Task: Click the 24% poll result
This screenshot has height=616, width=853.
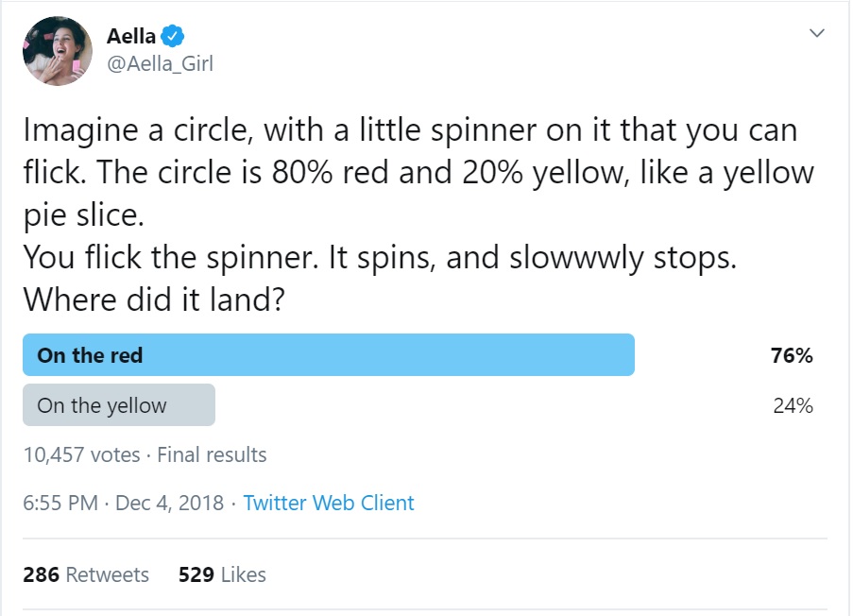Action: click(x=792, y=405)
